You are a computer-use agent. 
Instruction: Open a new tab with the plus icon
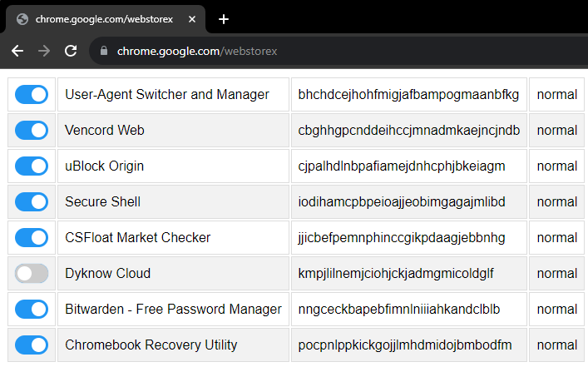pyautogui.click(x=224, y=19)
